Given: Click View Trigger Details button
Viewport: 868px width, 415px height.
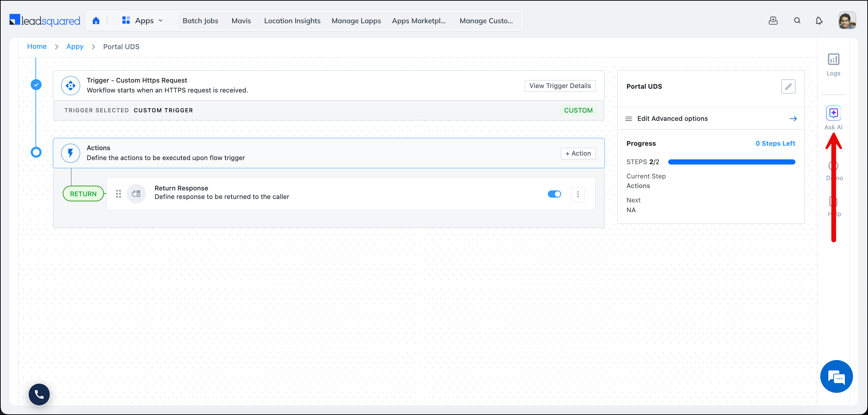Looking at the screenshot, I should (560, 86).
